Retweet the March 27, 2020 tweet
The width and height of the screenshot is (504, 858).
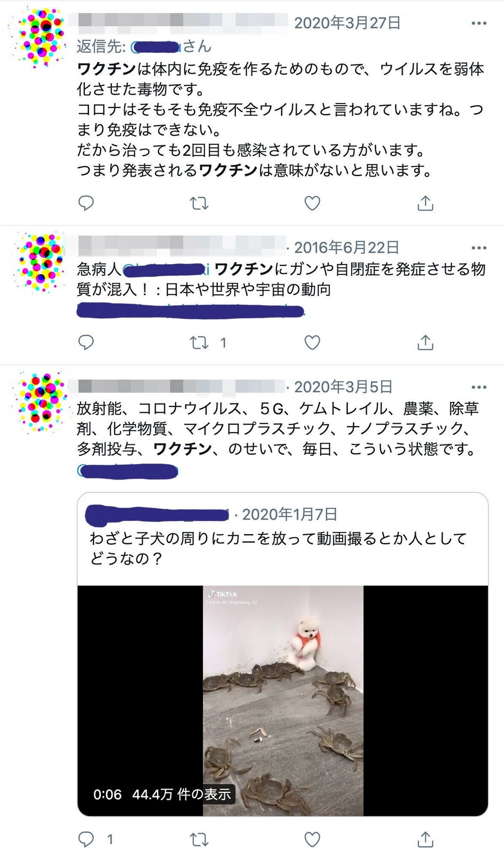[x=199, y=203]
